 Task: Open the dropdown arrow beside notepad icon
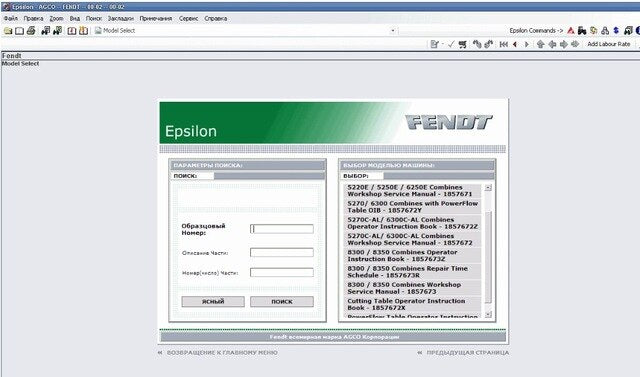click(x=442, y=44)
